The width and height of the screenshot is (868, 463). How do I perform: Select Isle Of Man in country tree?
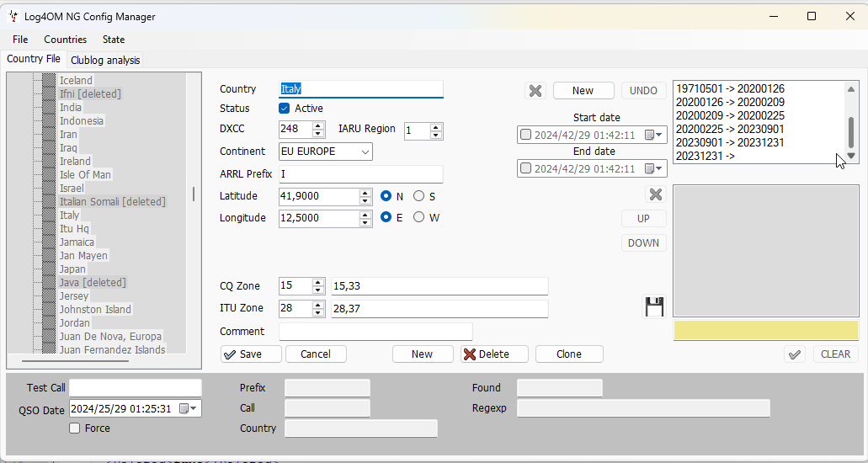[85, 174]
